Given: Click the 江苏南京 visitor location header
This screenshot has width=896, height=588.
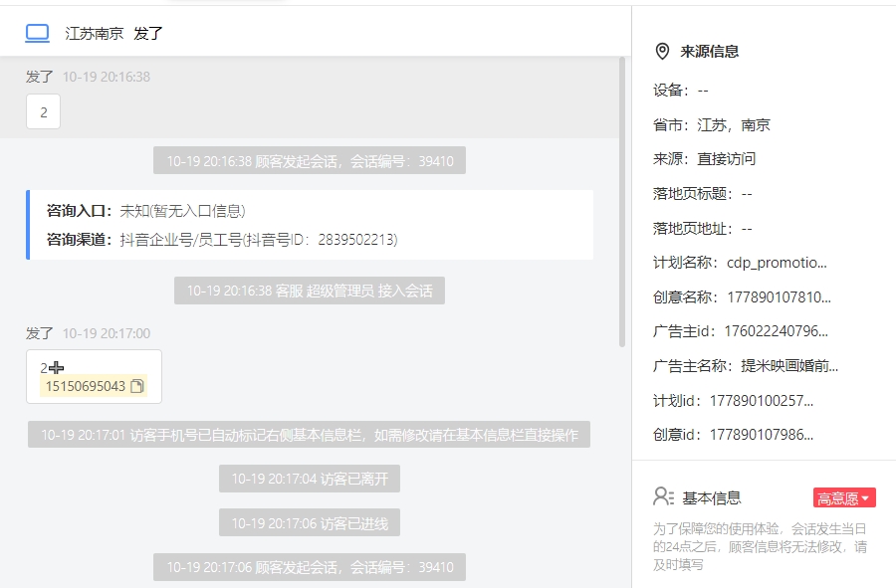Looking at the screenshot, I should coord(95,33).
